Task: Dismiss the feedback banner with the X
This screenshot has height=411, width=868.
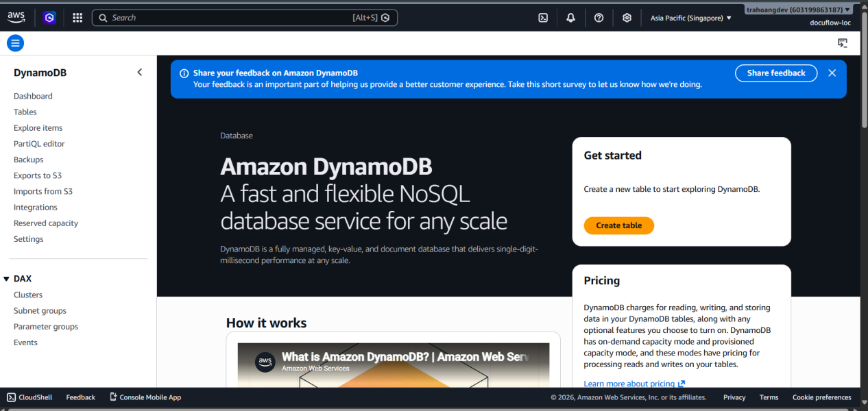Action: 832,73
